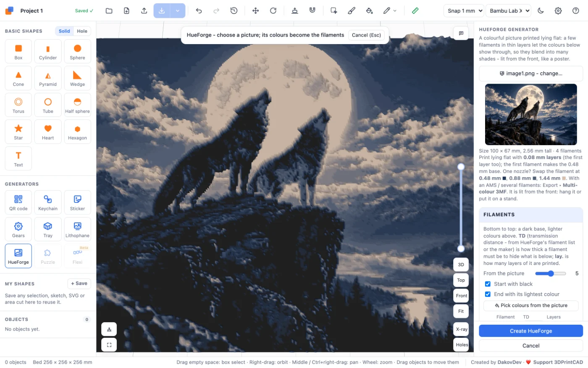Open the Sticker generator
The image size is (588, 368).
point(77,202)
